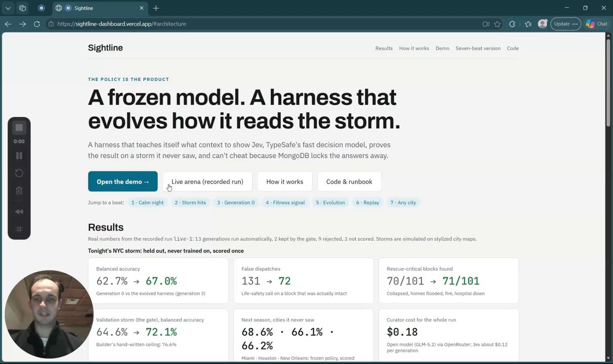Open a new browser tab
613x364 pixels.
click(156, 8)
